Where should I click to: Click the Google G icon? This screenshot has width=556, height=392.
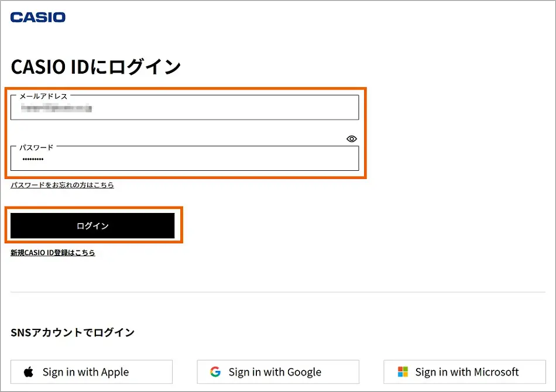(215, 372)
